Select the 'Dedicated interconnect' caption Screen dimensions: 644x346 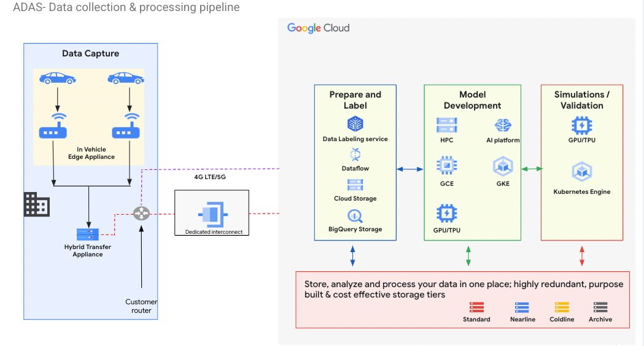(214, 232)
